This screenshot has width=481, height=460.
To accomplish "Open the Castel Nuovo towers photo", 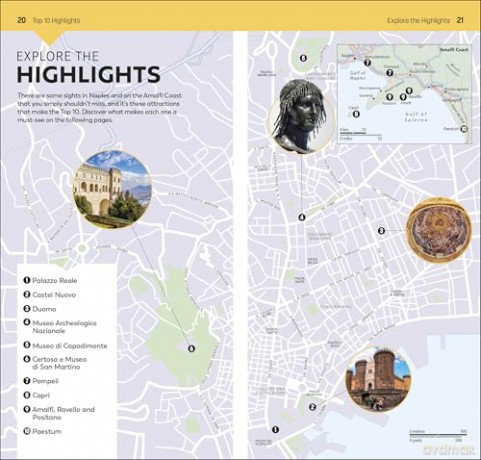I will 378,379.
